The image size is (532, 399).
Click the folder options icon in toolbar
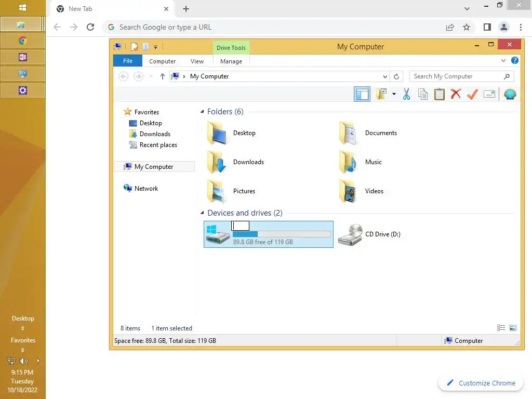tap(381, 94)
